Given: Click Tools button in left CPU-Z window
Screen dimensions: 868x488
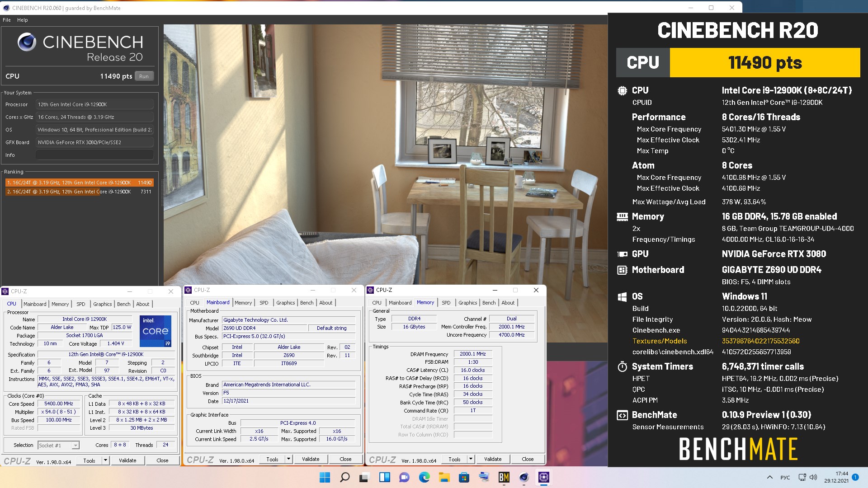Looking at the screenshot, I should 89,460.
